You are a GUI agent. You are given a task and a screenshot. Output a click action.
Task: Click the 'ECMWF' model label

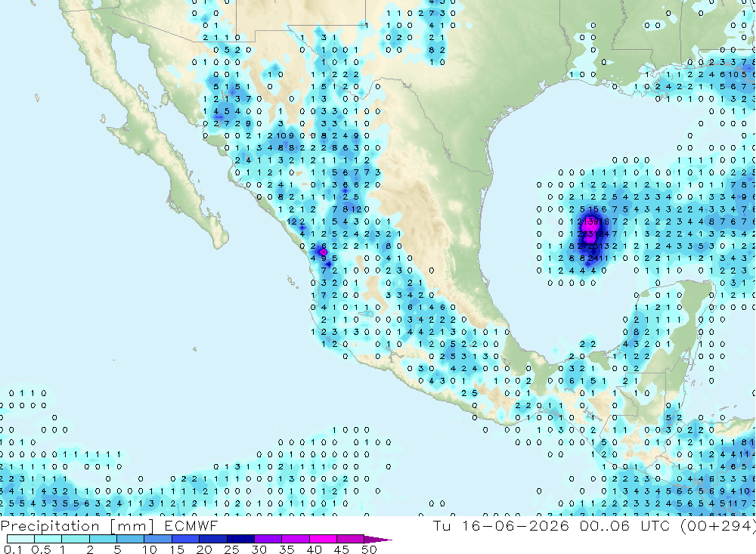pos(191,526)
